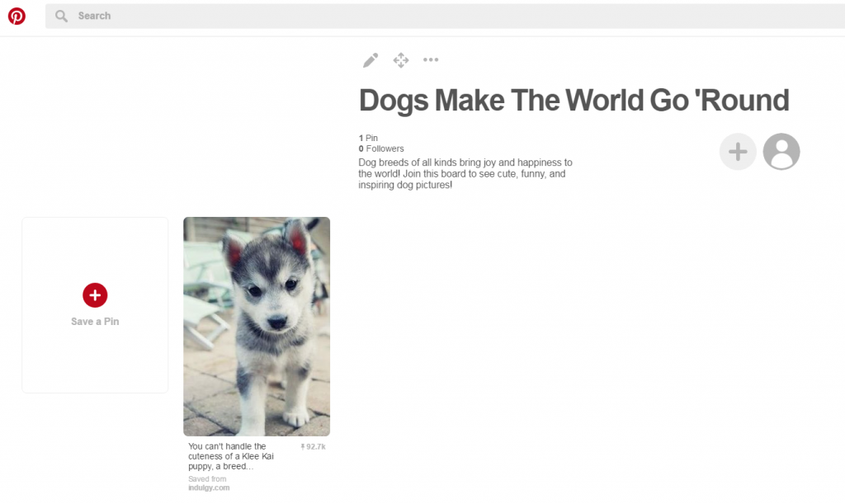This screenshot has height=504, width=845.
Task: Click the board description text
Action: coord(465,174)
